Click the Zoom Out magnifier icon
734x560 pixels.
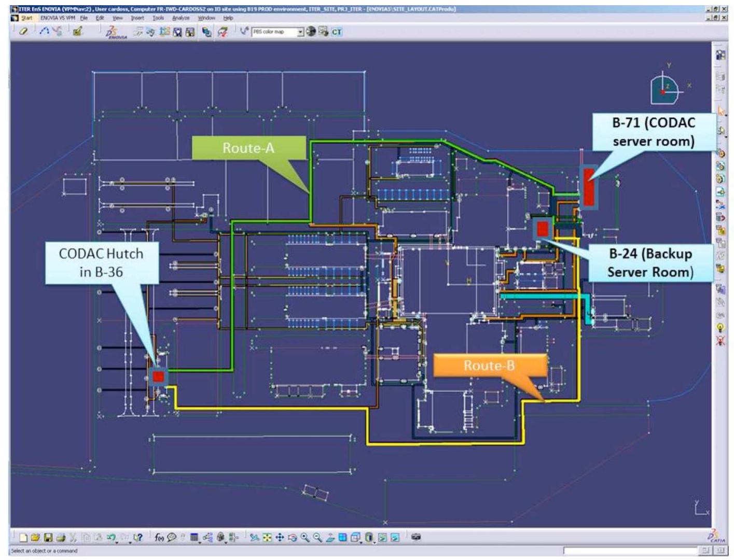tap(317, 538)
